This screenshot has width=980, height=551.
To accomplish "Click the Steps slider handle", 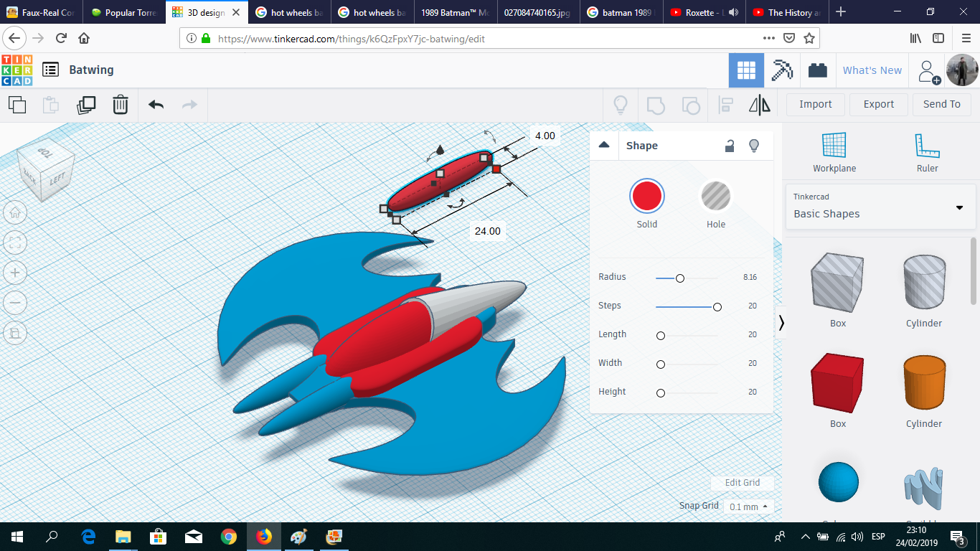I will click(717, 307).
